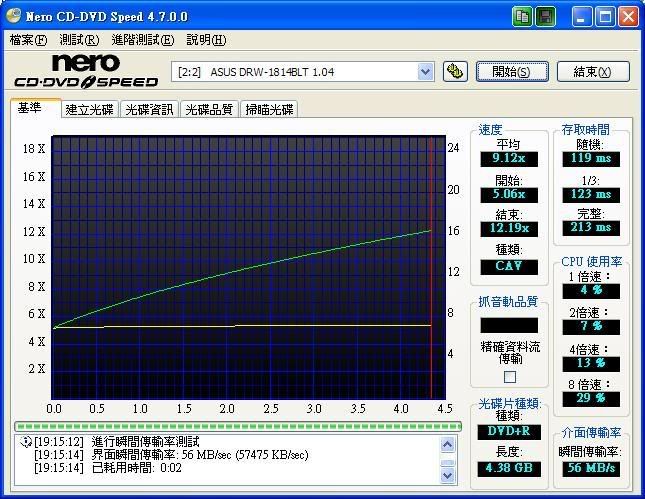
Task: Switch to the 光碟資訊 tab
Action: click(x=150, y=109)
